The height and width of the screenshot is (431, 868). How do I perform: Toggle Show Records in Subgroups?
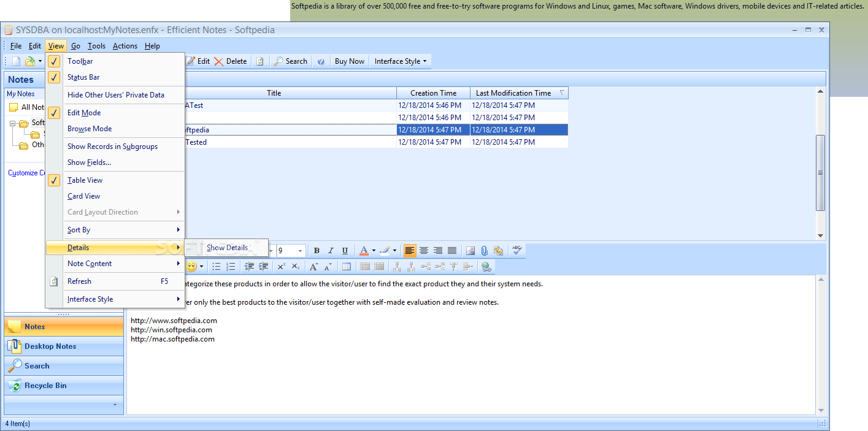pyautogui.click(x=115, y=147)
